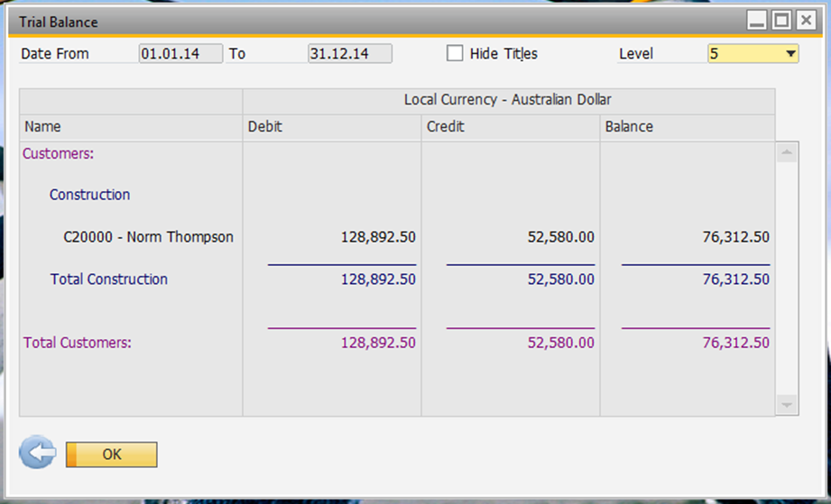This screenshot has height=504, width=831.
Task: Close the Trial Balance window
Action: point(805,20)
